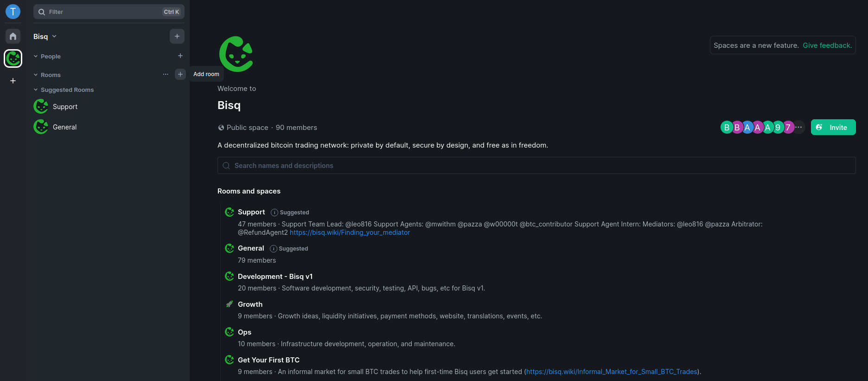The image size is (868, 381).
Task: Click the People section plus icon
Action: click(x=180, y=56)
